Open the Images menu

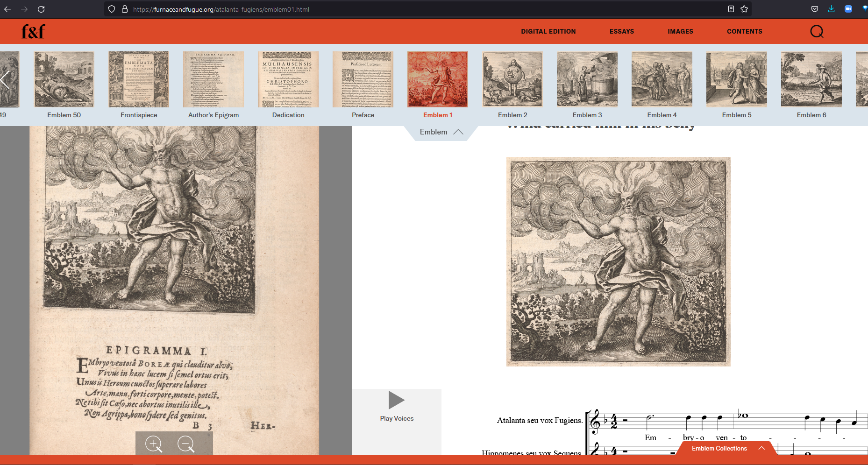pos(680,31)
